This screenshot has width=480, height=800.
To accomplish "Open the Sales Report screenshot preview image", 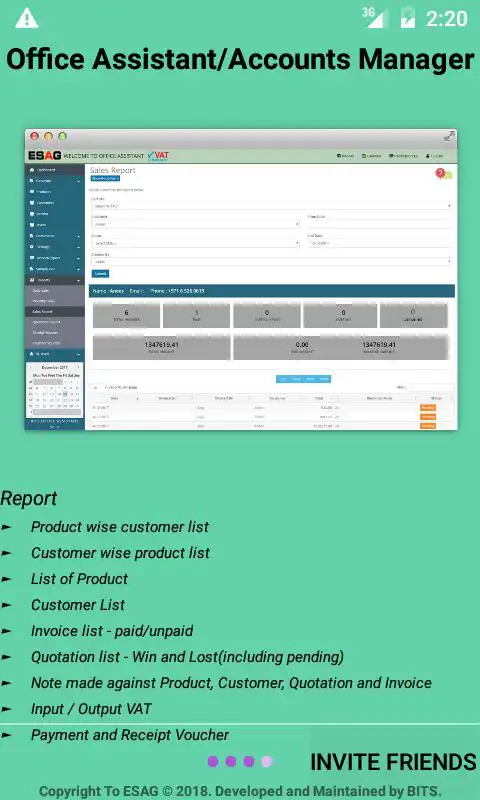I will (241, 279).
